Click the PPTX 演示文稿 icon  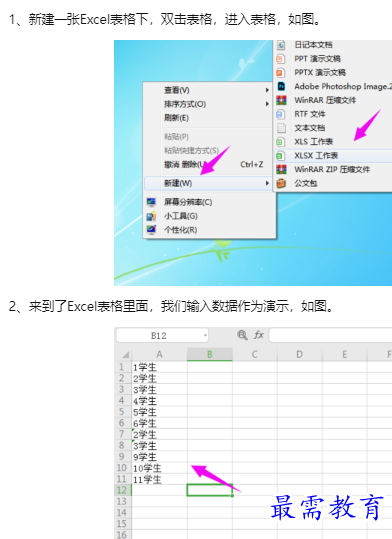click(x=281, y=73)
